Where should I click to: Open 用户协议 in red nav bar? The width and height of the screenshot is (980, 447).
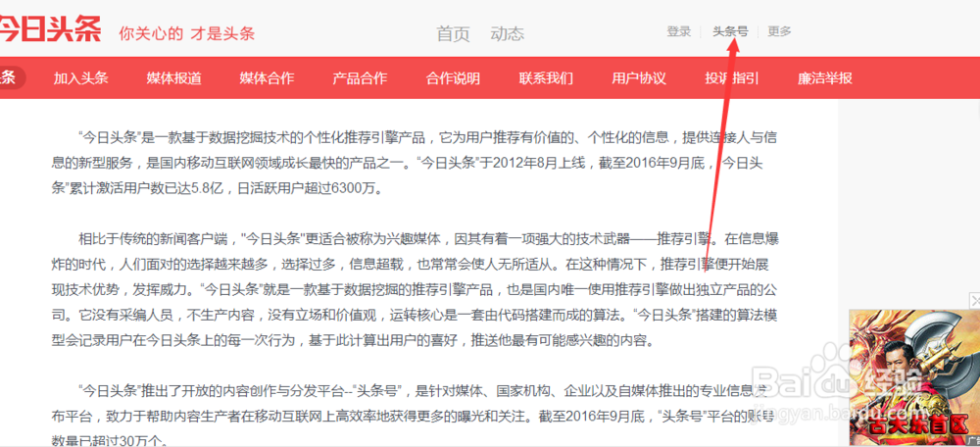(639, 78)
